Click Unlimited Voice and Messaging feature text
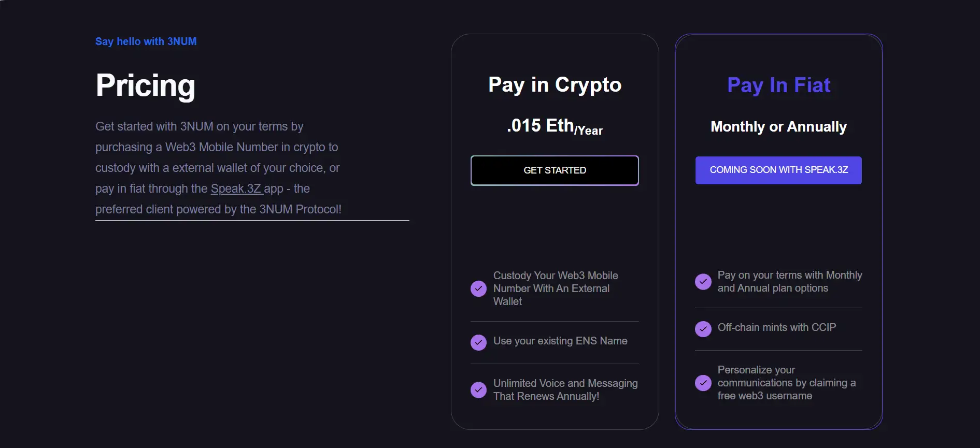The width and height of the screenshot is (980, 448). pos(565,389)
